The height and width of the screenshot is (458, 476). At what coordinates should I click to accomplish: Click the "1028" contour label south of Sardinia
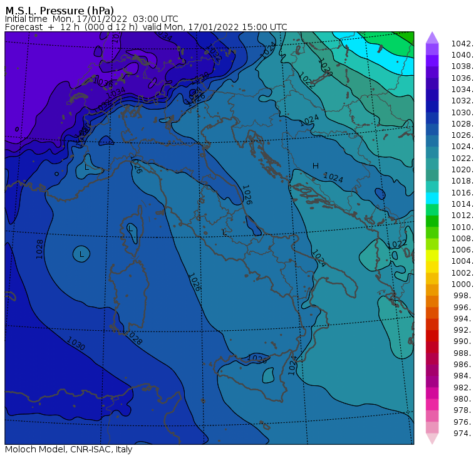134,338
